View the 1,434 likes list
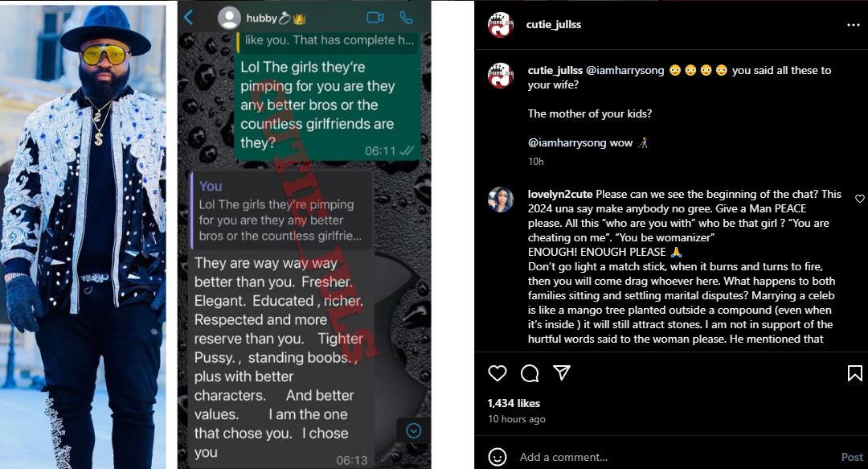This screenshot has height=469, width=868. pyautogui.click(x=514, y=403)
